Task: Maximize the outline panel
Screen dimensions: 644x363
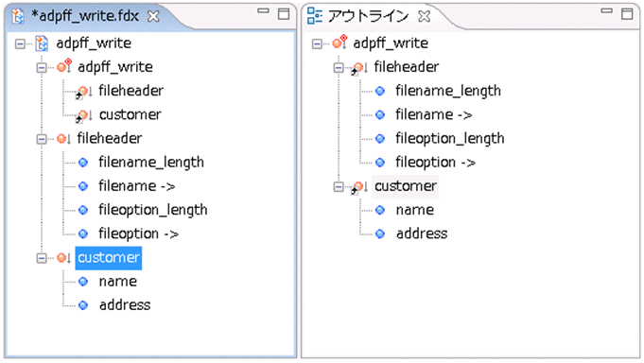Action: point(627,14)
